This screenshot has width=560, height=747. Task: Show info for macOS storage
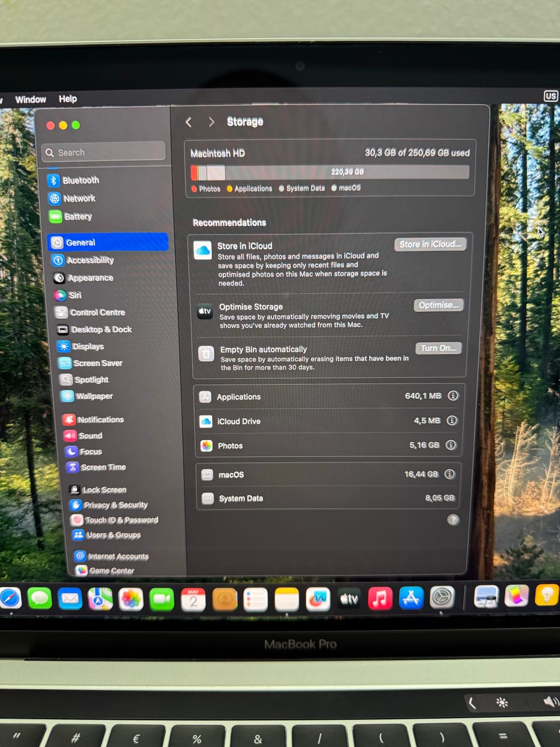[x=449, y=474]
